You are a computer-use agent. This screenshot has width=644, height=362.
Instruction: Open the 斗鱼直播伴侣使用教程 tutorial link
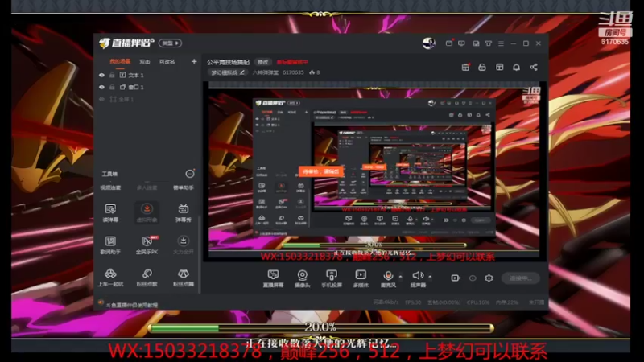[x=131, y=305]
